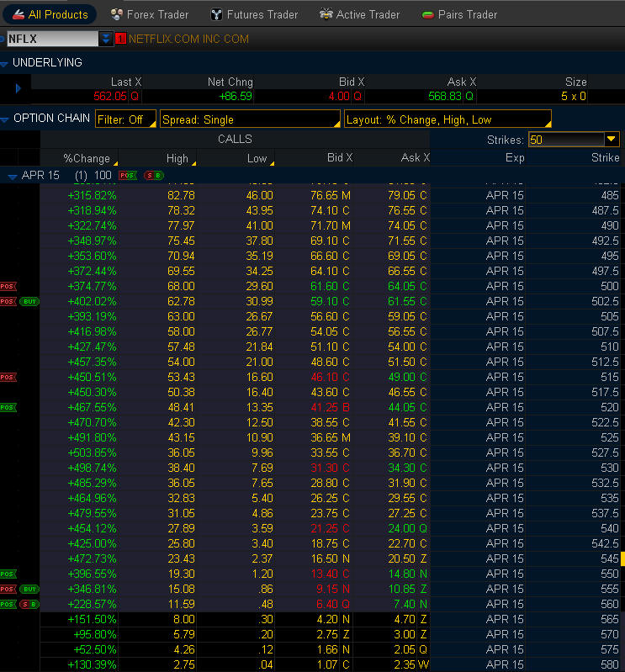Click the red POS tag on the 500 strike row

tap(8, 286)
